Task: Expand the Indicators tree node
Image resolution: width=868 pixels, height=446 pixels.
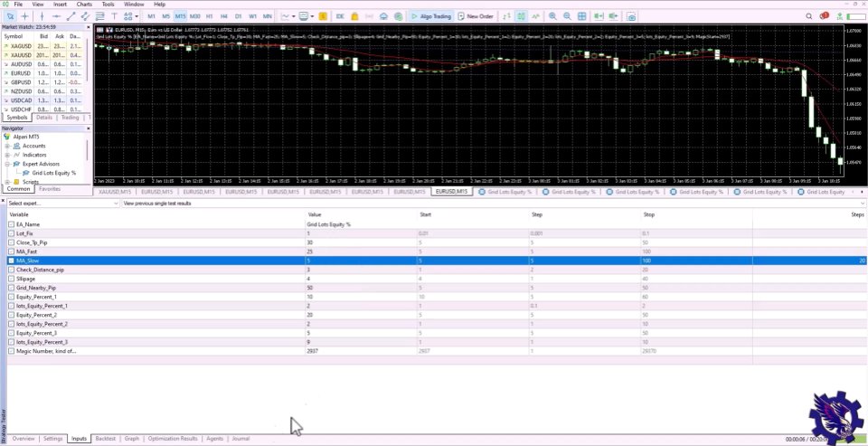Action: point(8,155)
